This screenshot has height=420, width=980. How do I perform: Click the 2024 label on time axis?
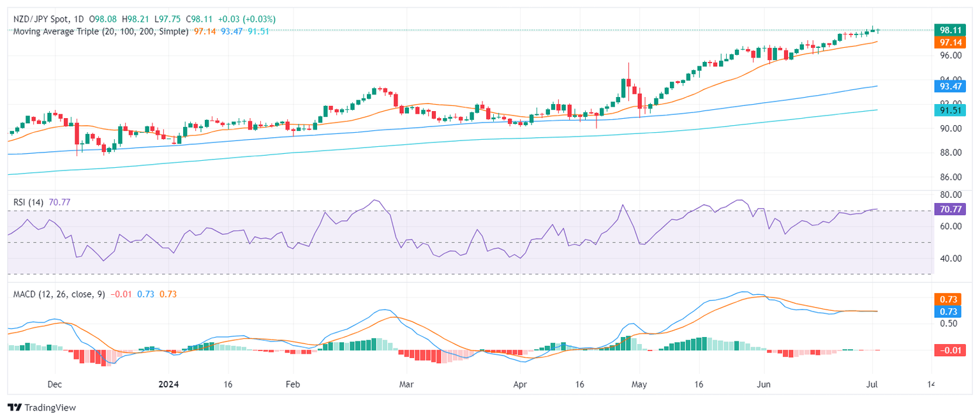[168, 385]
